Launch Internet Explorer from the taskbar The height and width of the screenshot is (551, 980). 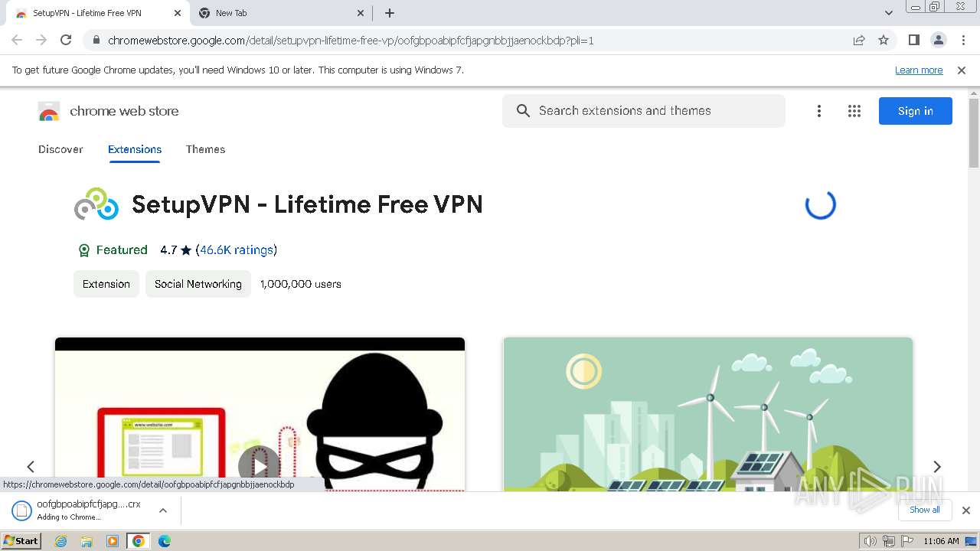[x=61, y=541]
